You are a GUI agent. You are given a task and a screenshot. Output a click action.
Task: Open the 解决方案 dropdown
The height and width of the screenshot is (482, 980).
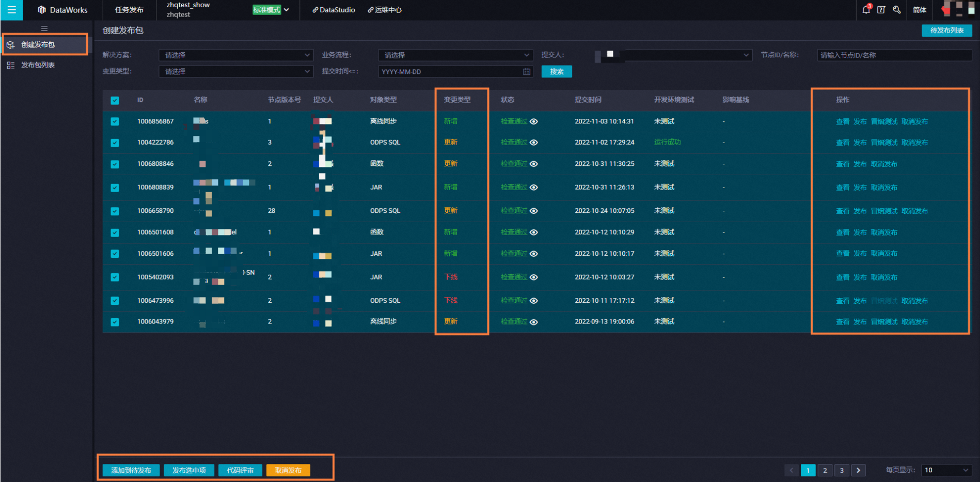click(x=236, y=55)
